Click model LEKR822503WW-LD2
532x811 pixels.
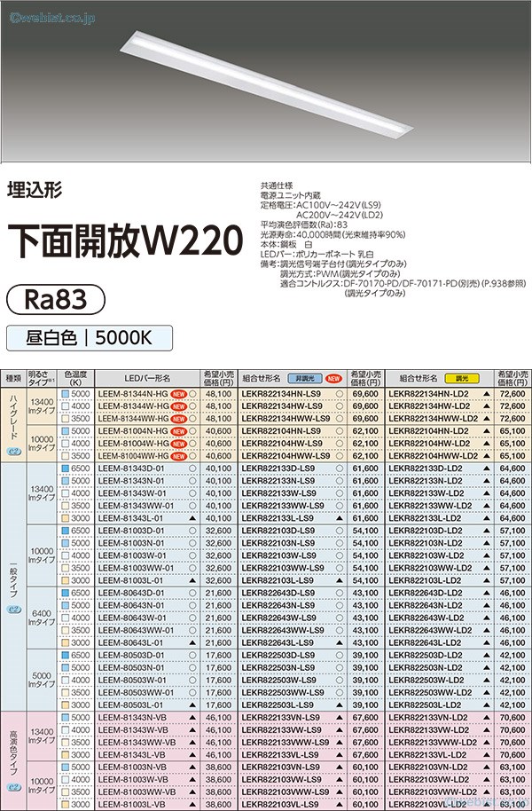tap(430, 693)
